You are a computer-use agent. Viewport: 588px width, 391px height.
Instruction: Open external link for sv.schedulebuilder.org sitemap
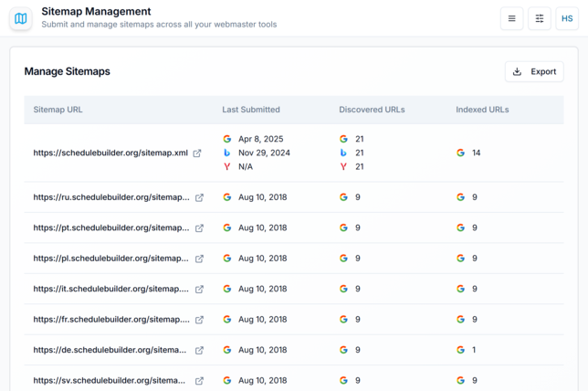(x=199, y=380)
